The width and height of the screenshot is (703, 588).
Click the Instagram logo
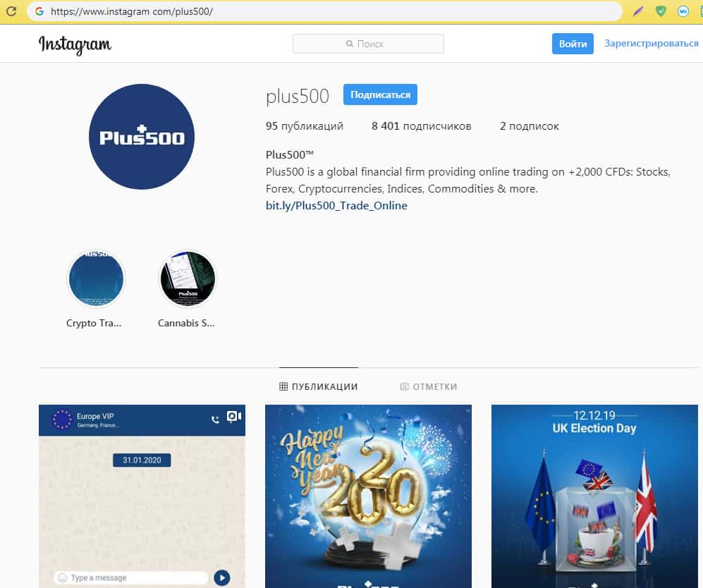pyautogui.click(x=75, y=44)
